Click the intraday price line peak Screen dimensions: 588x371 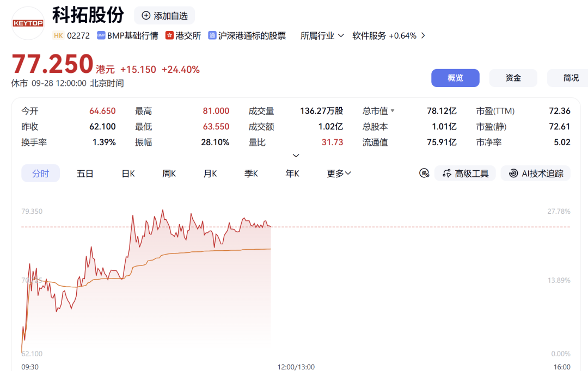[163, 210]
